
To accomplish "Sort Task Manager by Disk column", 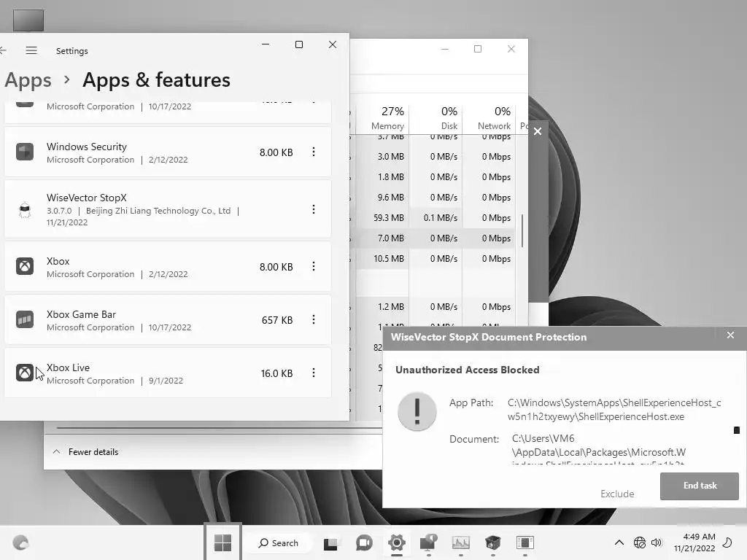I will click(x=436, y=118).
